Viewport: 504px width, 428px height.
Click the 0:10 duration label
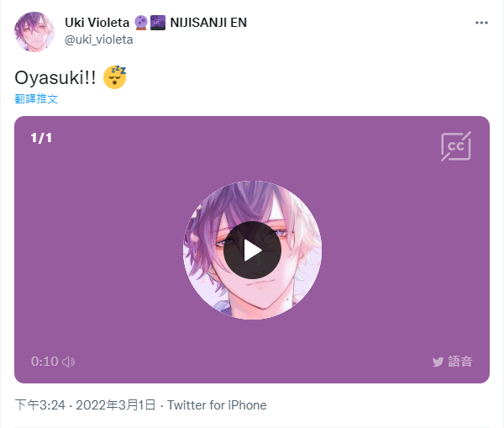(45, 362)
